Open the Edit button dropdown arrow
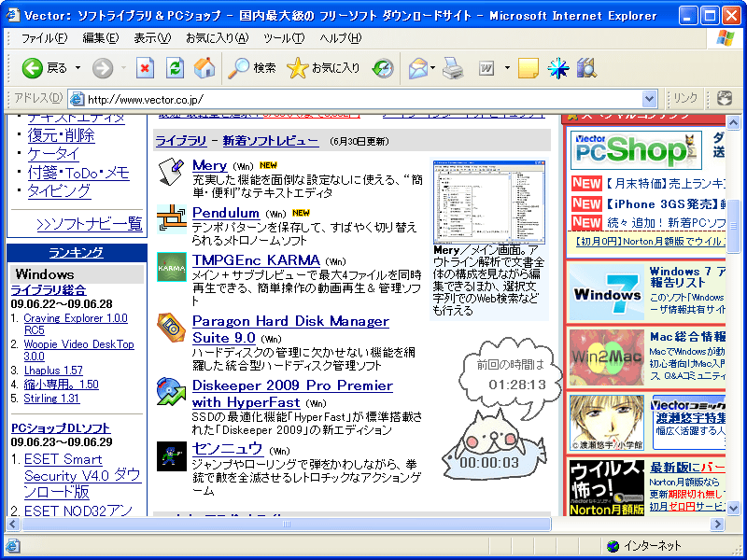 [507, 68]
